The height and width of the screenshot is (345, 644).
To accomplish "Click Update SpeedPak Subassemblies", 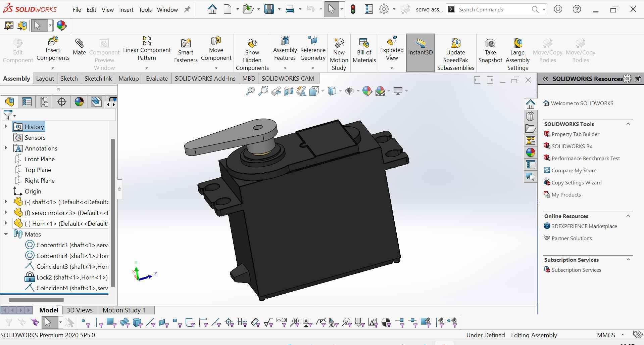I will click(x=455, y=54).
